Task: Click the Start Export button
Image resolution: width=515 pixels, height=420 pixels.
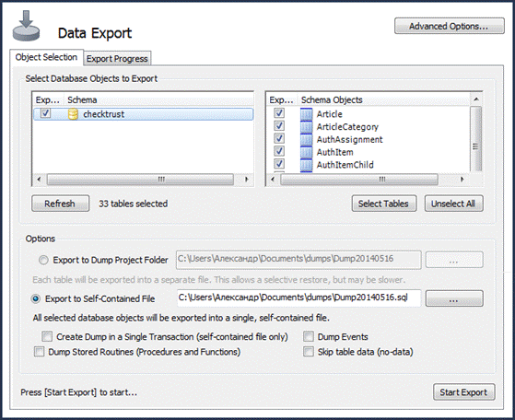Action: (463, 392)
